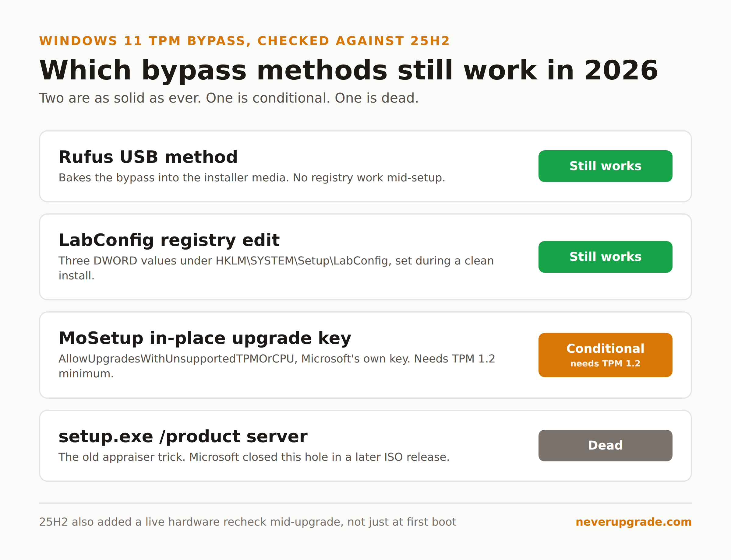This screenshot has width=731, height=560.
Task: Select the setup.exe /product server heading
Action: (183, 436)
